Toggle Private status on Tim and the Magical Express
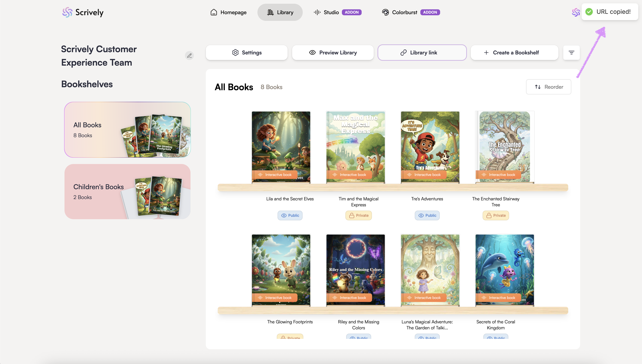 [x=358, y=215]
